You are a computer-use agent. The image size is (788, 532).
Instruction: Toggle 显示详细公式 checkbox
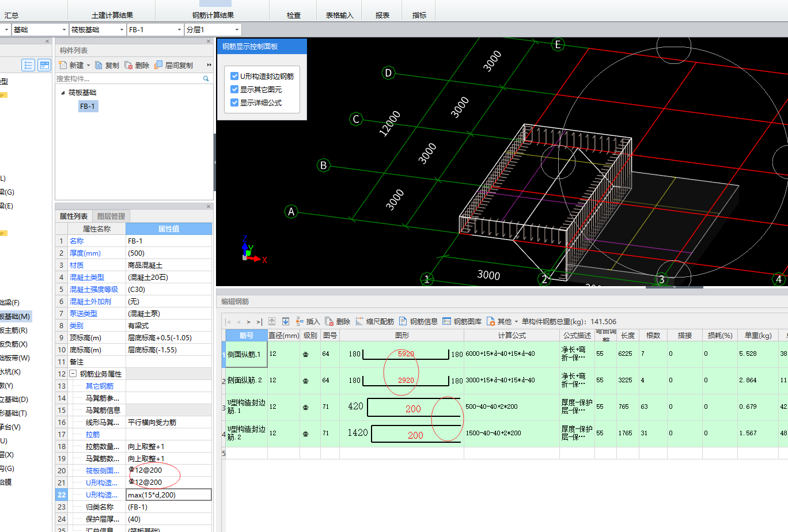click(x=234, y=102)
